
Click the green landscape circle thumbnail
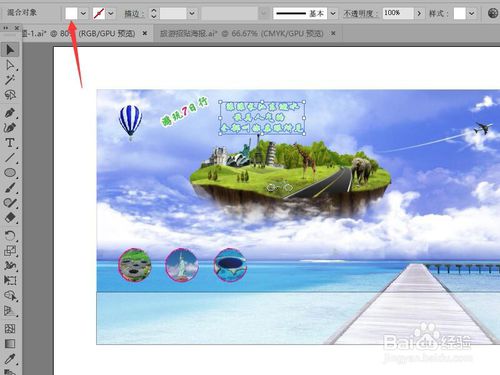pyautogui.click(x=134, y=265)
